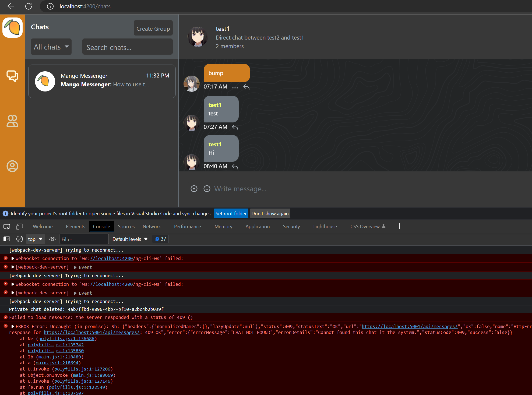The image size is (532, 395).
Task: Open the profile icon in the sidebar
Action: pyautogui.click(x=12, y=166)
